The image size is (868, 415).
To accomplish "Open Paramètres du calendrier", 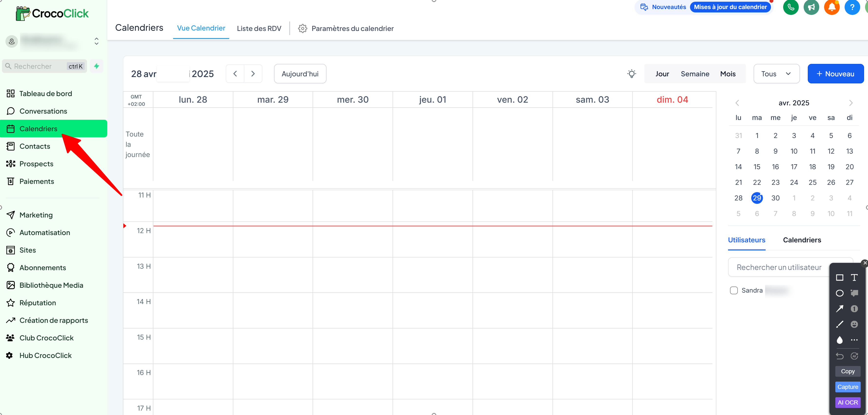I will [346, 28].
